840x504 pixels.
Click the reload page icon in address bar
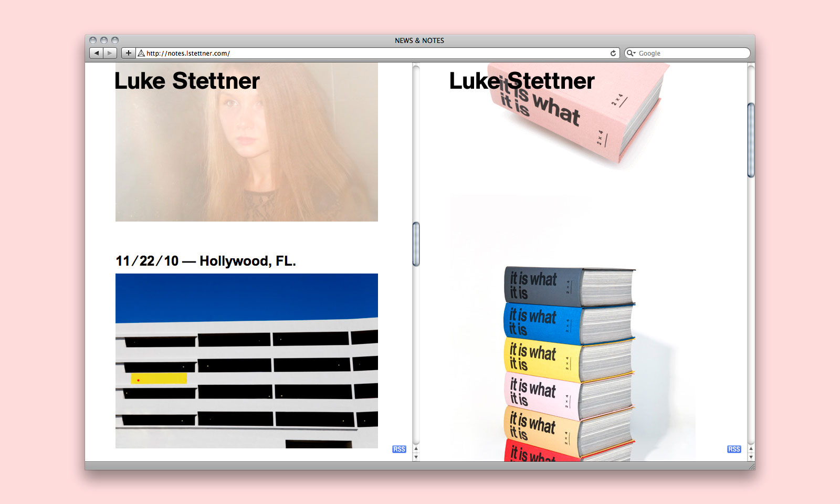613,53
